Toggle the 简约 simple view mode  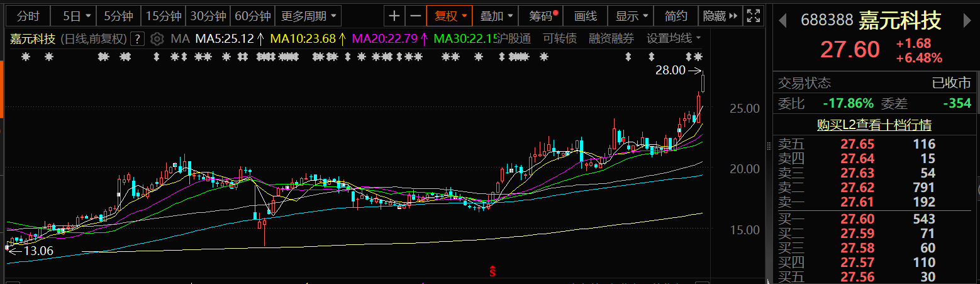676,16
